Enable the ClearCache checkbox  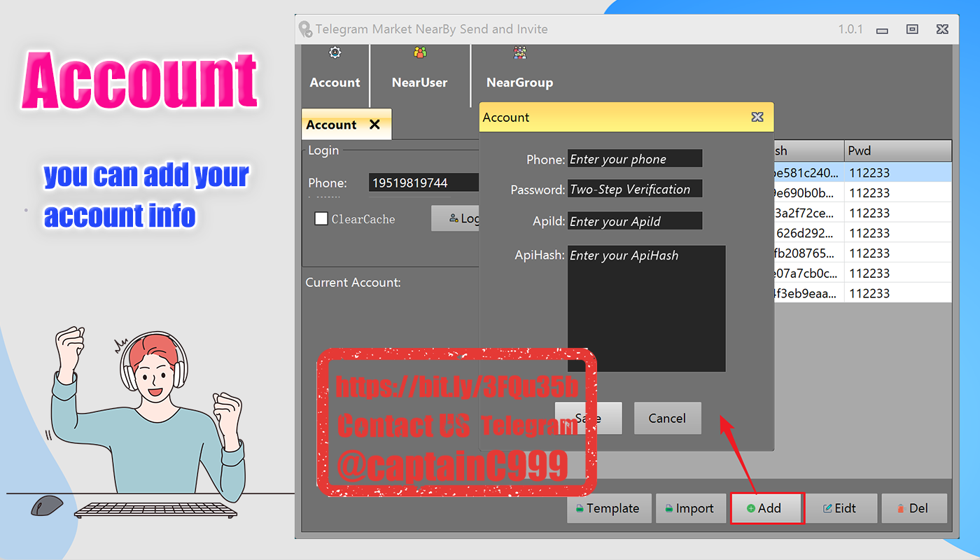point(321,218)
